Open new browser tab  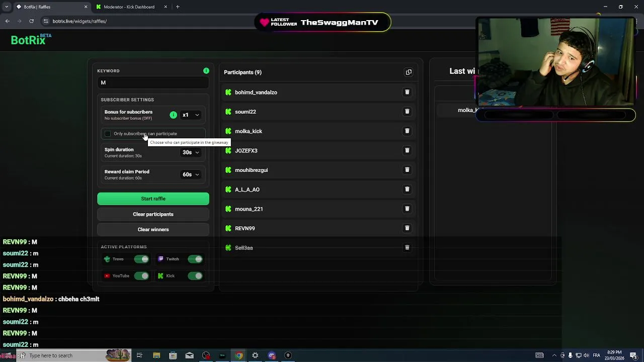tap(178, 7)
